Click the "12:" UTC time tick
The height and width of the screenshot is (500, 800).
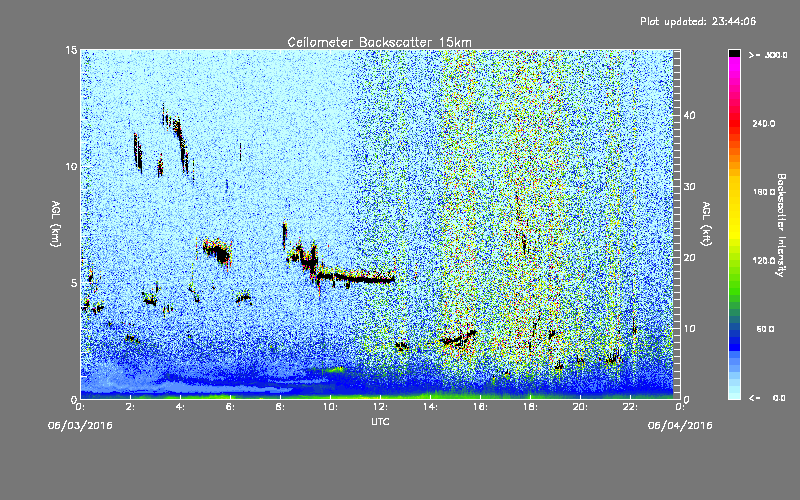[381, 407]
